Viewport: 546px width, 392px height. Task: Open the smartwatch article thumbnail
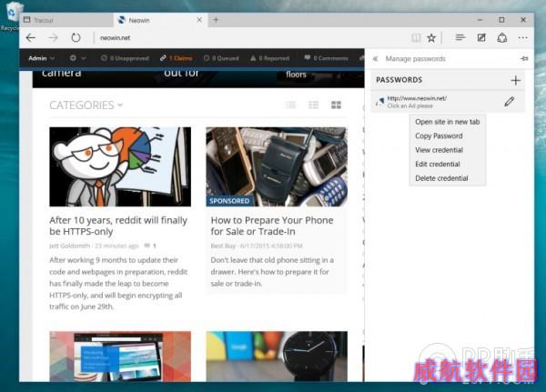pyautogui.click(x=277, y=357)
